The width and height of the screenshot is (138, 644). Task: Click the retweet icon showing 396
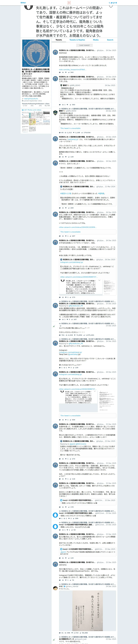[x=66, y=633]
